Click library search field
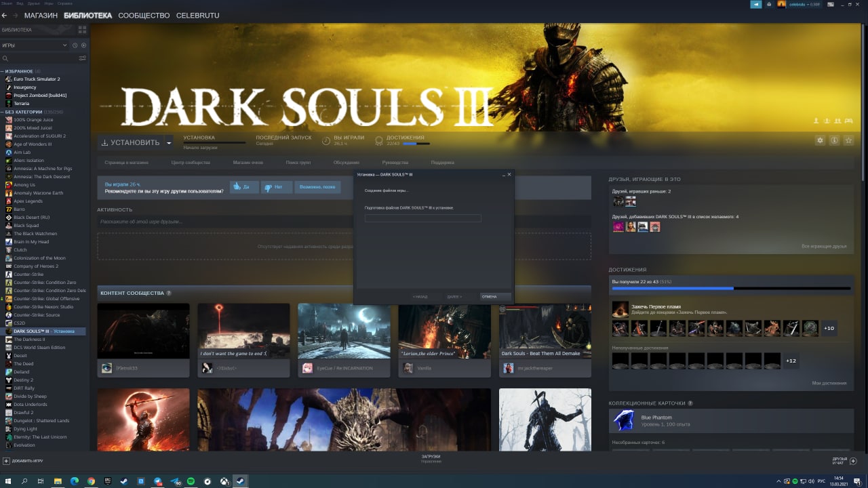868x488 pixels. (41, 58)
